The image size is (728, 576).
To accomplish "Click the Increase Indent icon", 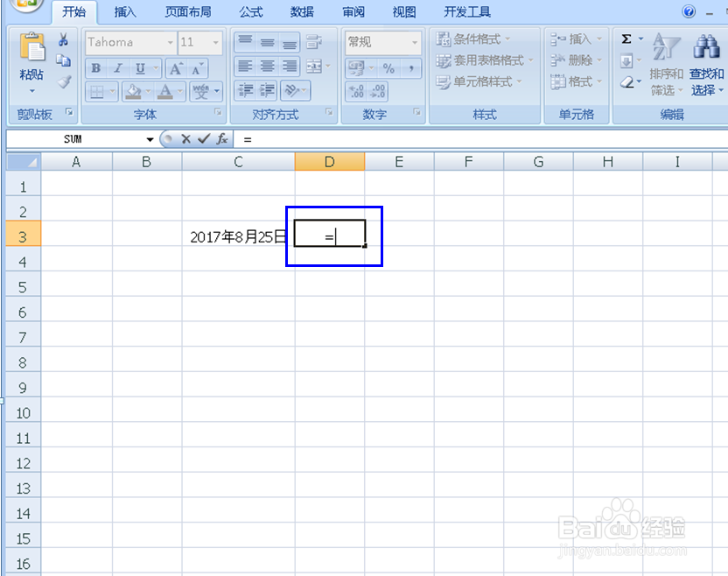I will coord(267,90).
